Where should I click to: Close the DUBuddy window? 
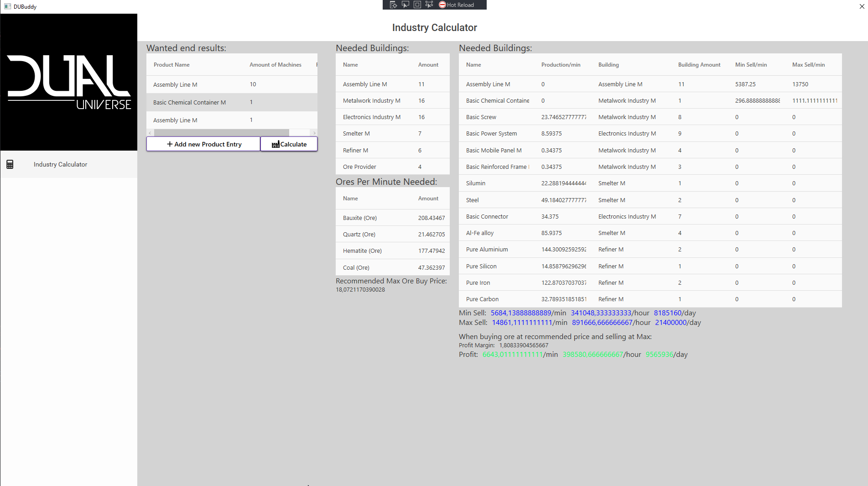pyautogui.click(x=862, y=6)
